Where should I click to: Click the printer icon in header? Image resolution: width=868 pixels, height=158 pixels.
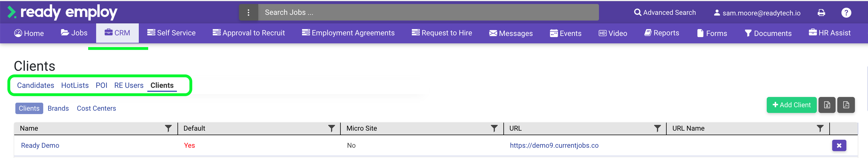tap(821, 13)
